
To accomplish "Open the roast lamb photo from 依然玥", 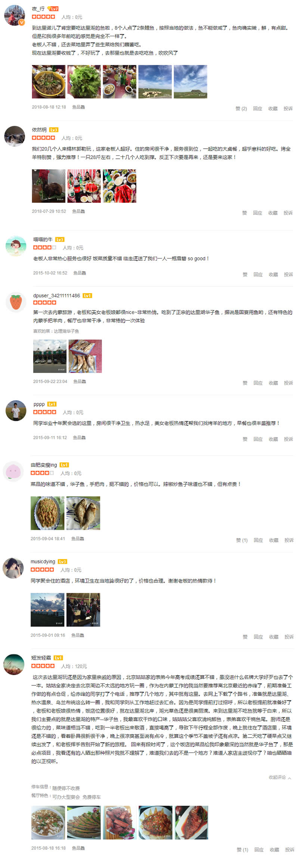I will click(x=49, y=186).
